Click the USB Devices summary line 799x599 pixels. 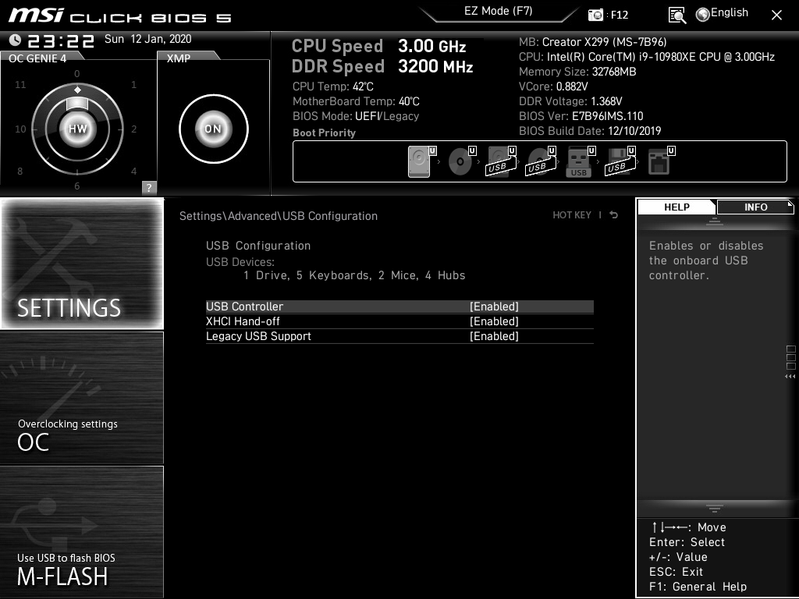354,276
